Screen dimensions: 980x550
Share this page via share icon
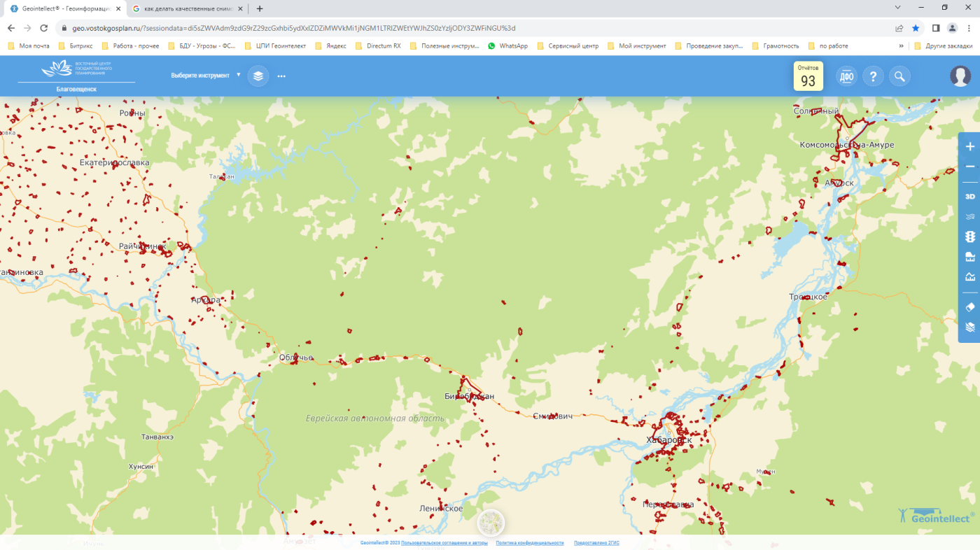(899, 28)
